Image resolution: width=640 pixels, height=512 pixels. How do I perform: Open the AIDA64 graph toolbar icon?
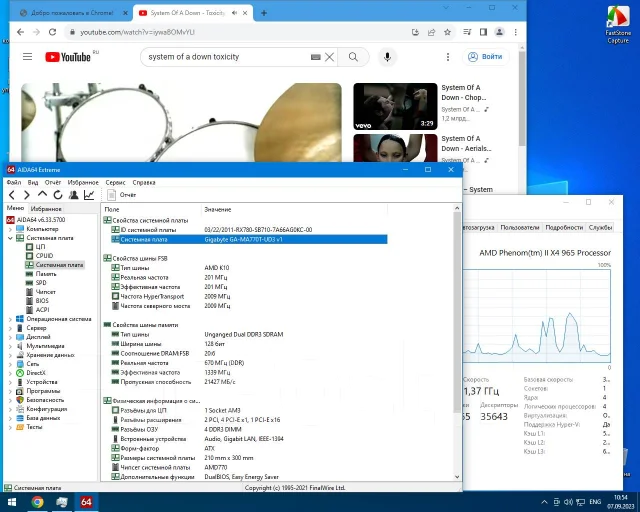89,195
